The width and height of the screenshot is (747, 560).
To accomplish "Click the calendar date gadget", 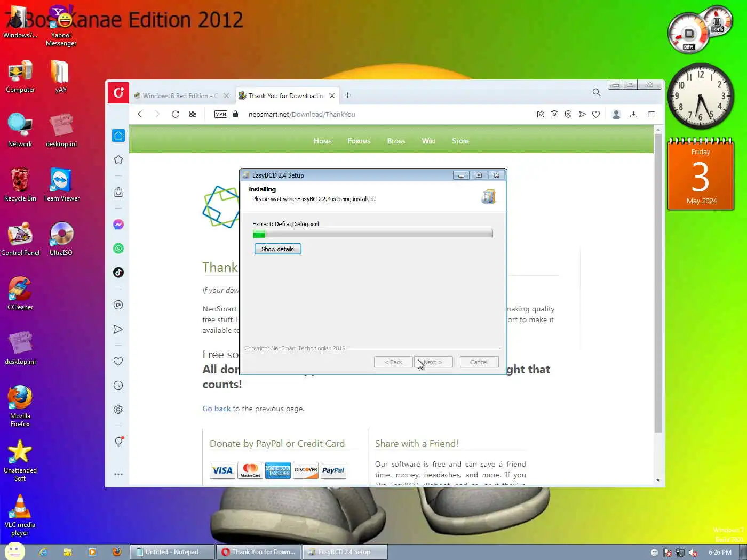I will click(701, 174).
